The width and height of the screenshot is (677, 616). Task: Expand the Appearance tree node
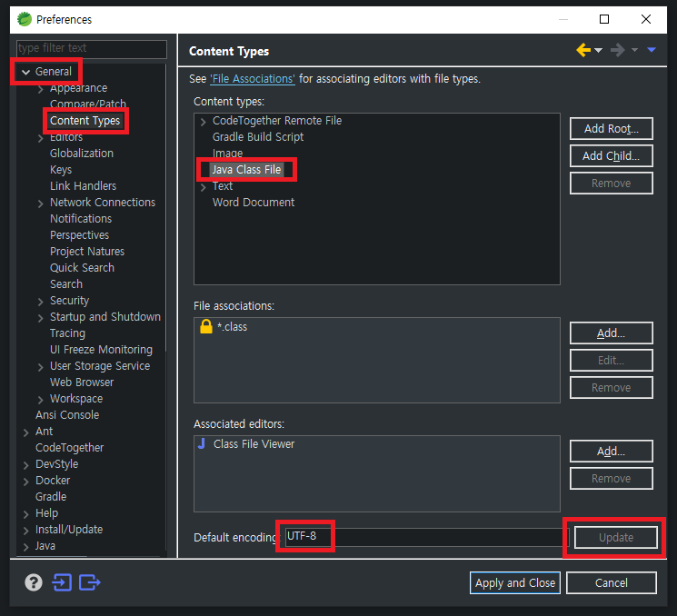click(x=41, y=89)
